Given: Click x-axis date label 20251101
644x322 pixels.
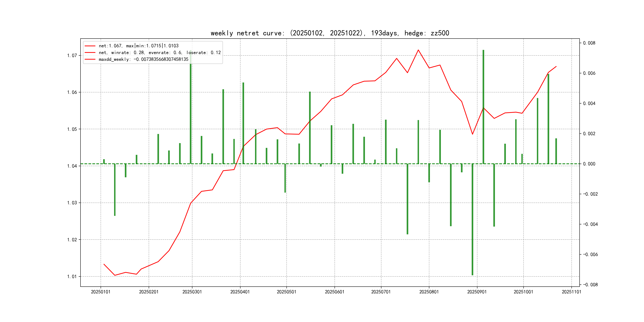Looking at the screenshot, I should pos(571,292).
